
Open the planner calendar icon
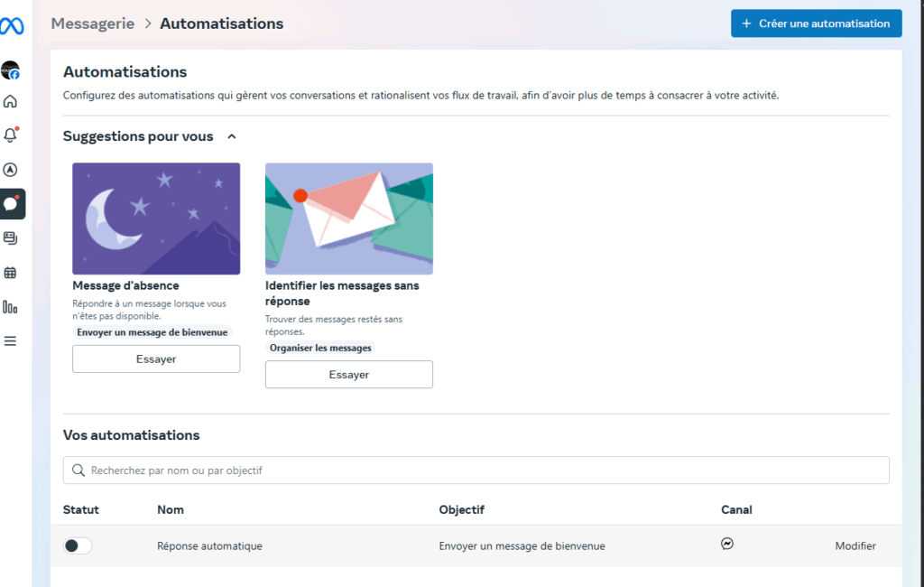[11, 273]
